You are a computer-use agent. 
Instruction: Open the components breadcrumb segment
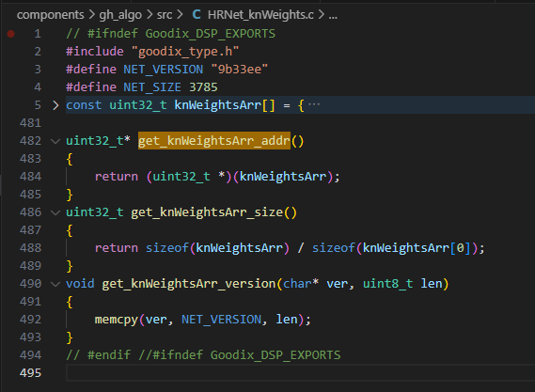pyautogui.click(x=50, y=15)
